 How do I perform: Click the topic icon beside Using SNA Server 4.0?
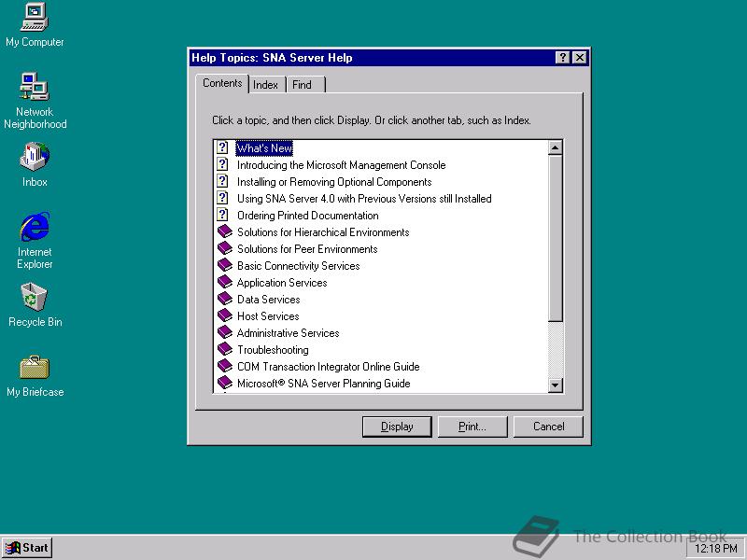222,198
